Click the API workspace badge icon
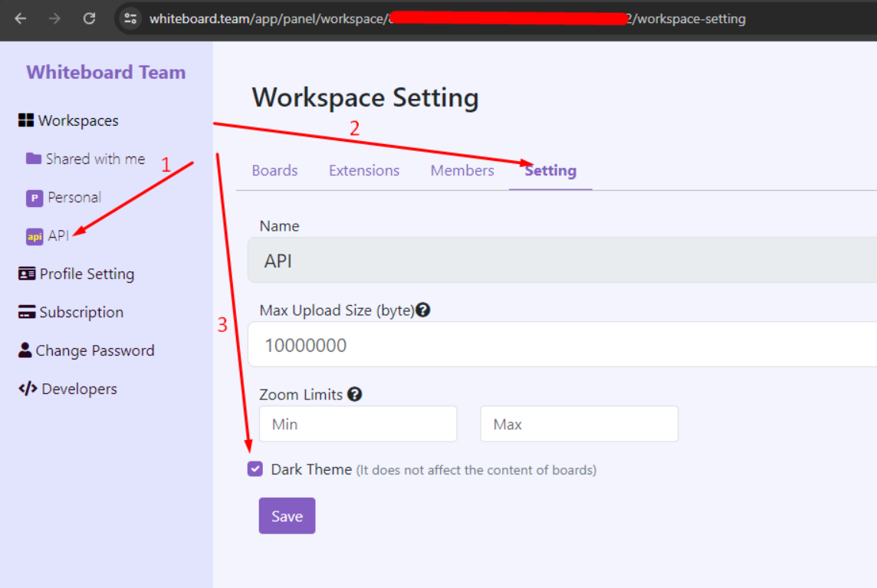 [34, 237]
